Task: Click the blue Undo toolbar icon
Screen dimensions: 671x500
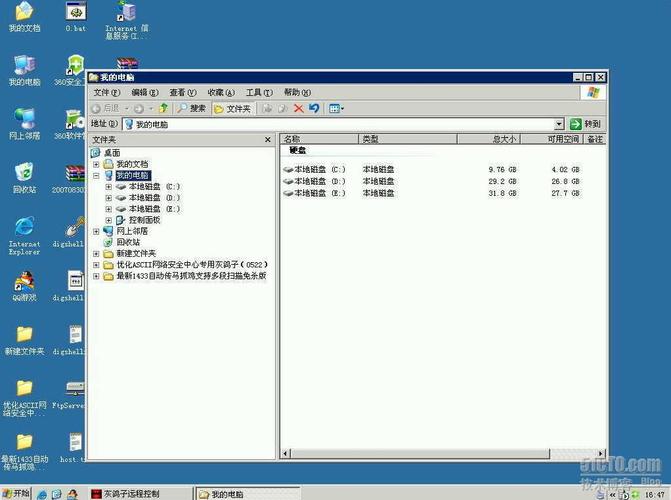Action: point(314,108)
